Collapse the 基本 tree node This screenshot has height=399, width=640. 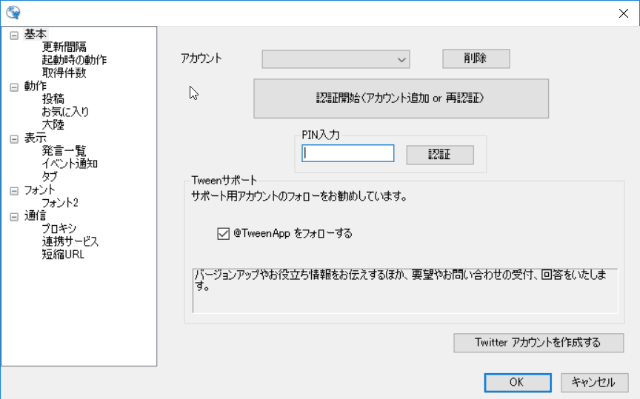coord(14,35)
